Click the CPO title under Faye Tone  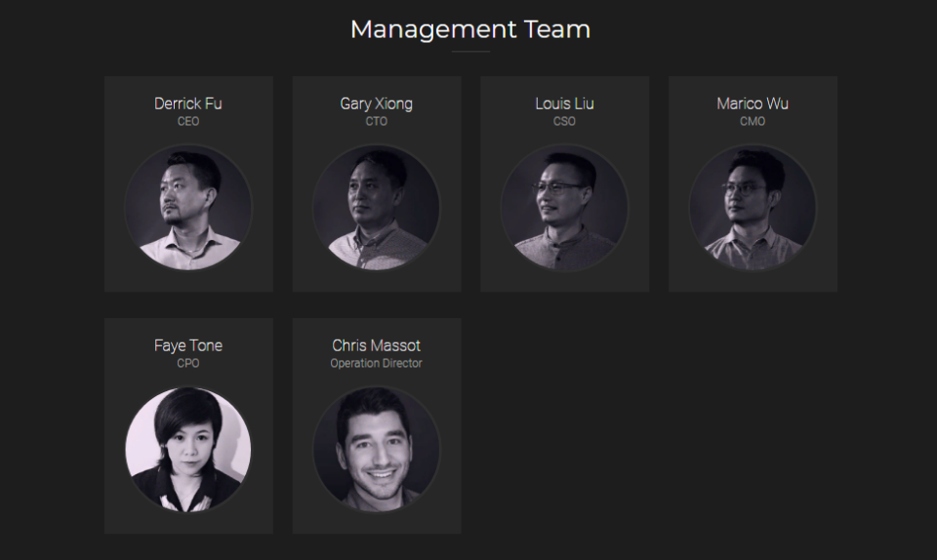tap(188, 363)
